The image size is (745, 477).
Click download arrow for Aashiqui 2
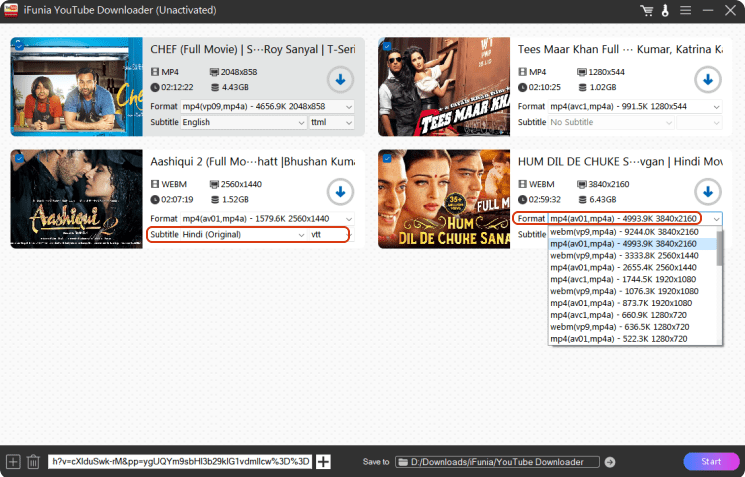(x=340, y=191)
